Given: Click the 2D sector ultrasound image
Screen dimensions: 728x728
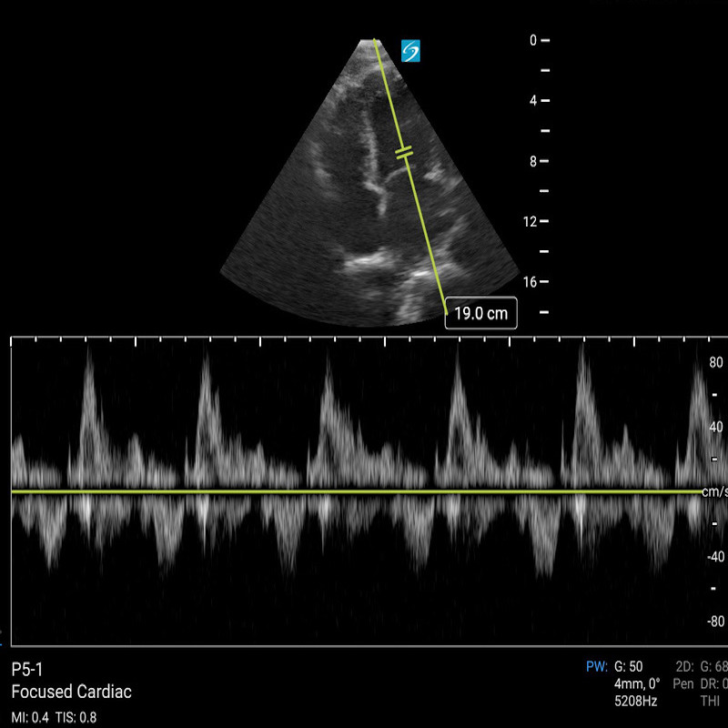Looking at the screenshot, I should point(369,183).
